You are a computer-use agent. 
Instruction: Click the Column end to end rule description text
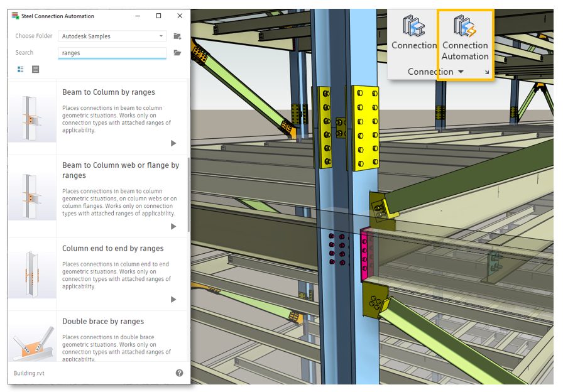[116, 275]
